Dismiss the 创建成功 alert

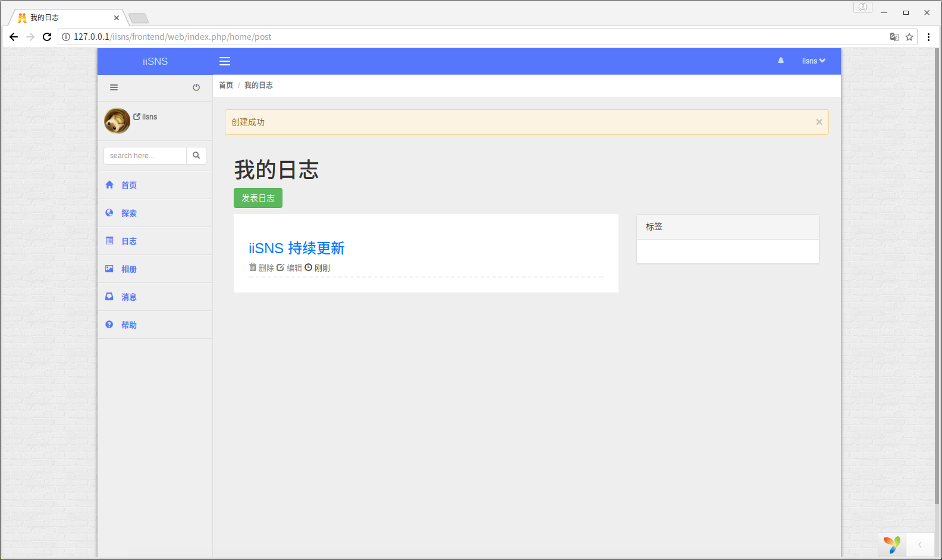coord(819,122)
